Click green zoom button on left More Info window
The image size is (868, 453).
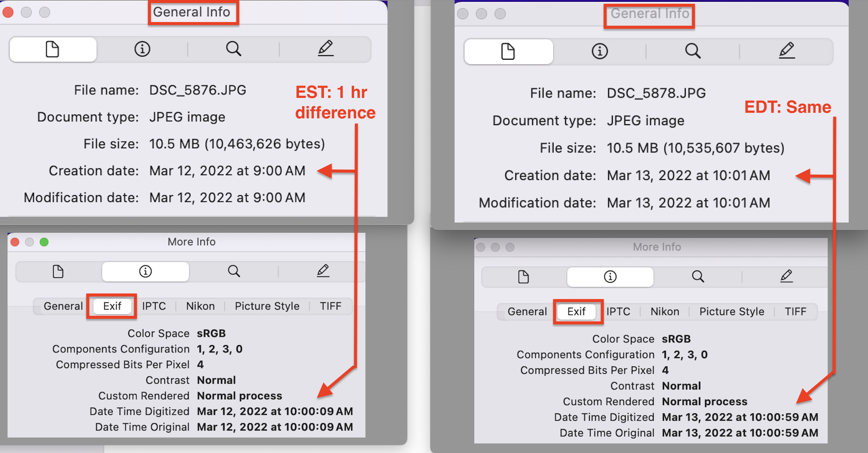[x=44, y=242]
